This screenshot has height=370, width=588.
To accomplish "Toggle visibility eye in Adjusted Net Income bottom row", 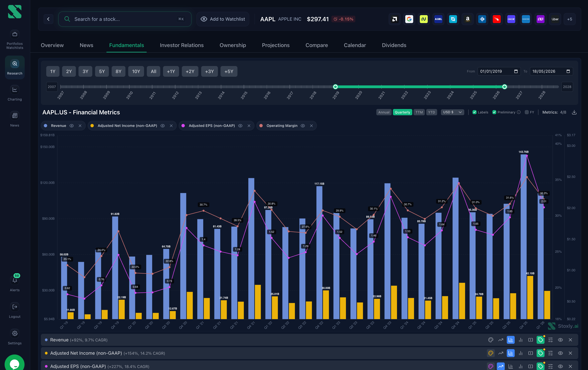I will [560, 353].
